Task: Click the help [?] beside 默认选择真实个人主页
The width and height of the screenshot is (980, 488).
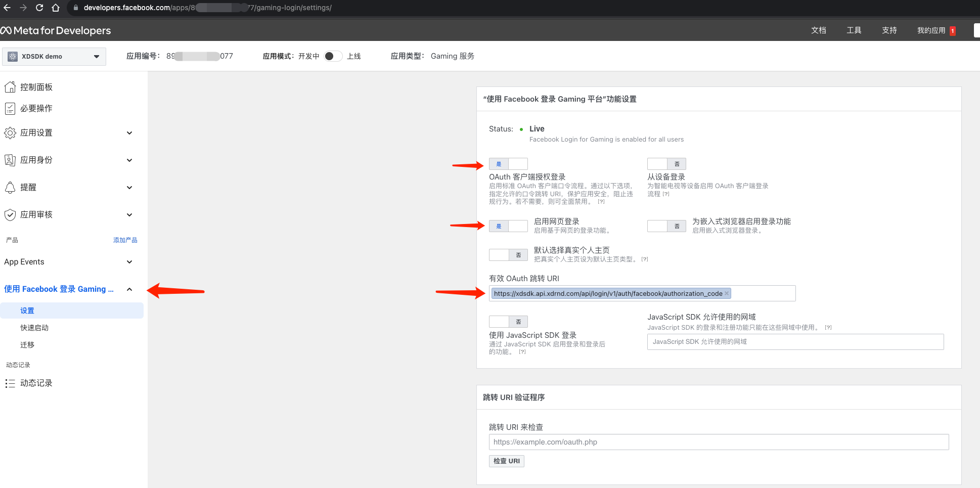Action: 645,259
